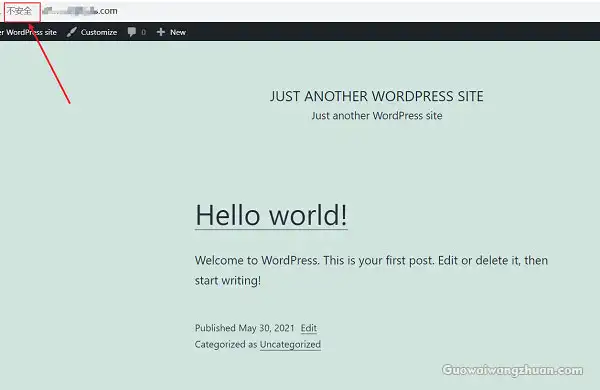Click the Published May 30, 2021 text
Screen dimensions: 600x390
coord(245,328)
